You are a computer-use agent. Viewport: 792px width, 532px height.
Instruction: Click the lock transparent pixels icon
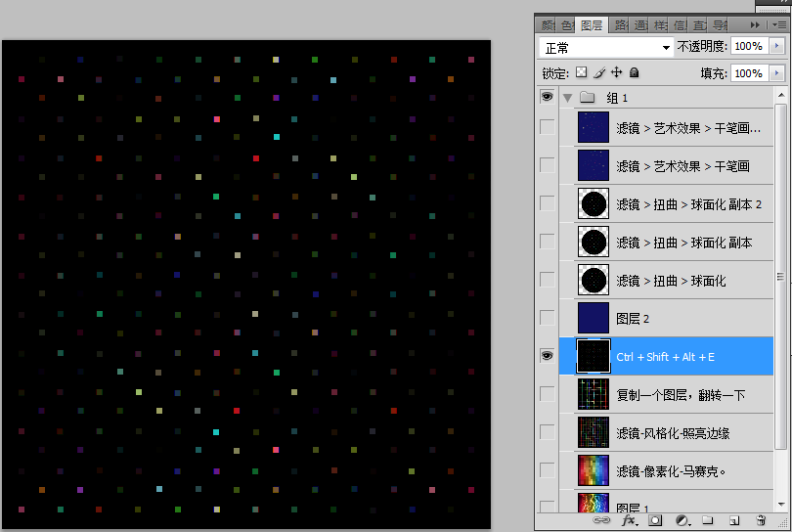point(581,72)
